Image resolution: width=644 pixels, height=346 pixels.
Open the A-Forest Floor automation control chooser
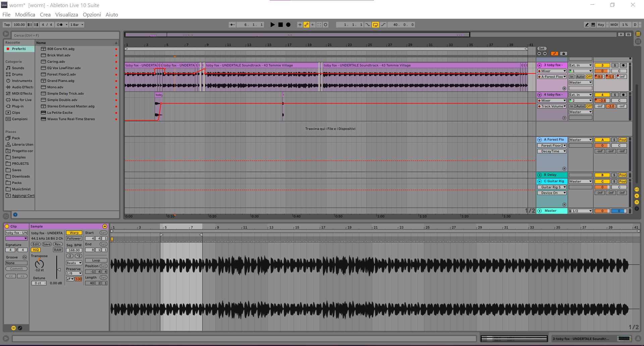pyautogui.click(x=552, y=77)
